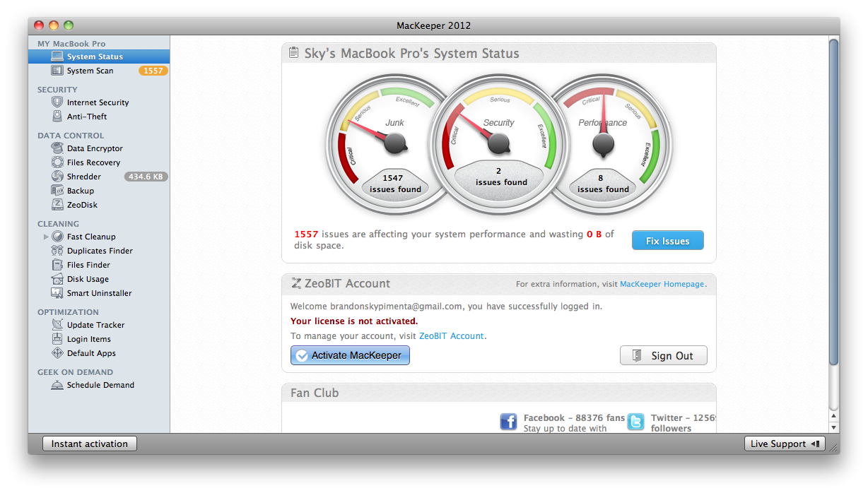Click the Disk Usage icon
Image resolution: width=868 pixels, height=493 pixels.
point(57,279)
